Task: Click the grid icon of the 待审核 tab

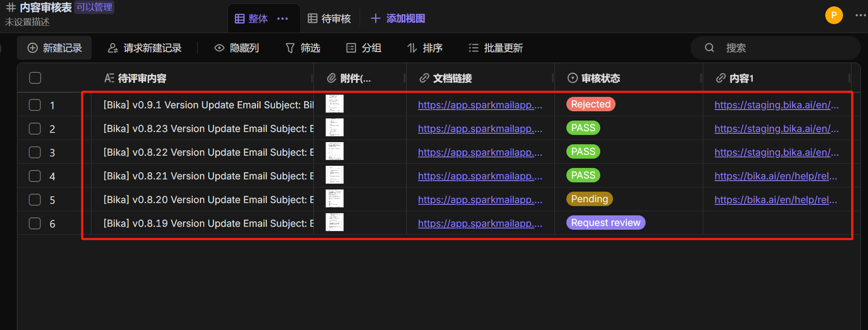Action: (x=313, y=18)
